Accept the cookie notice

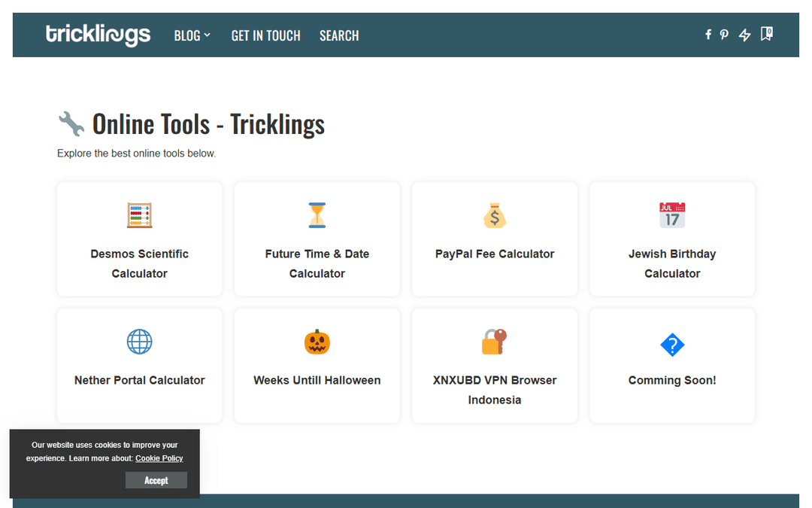(x=156, y=480)
